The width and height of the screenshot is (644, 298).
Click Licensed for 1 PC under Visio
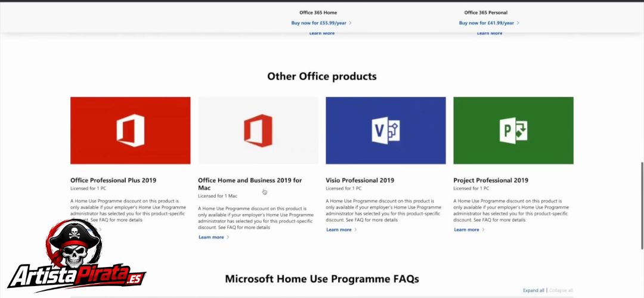(x=344, y=189)
